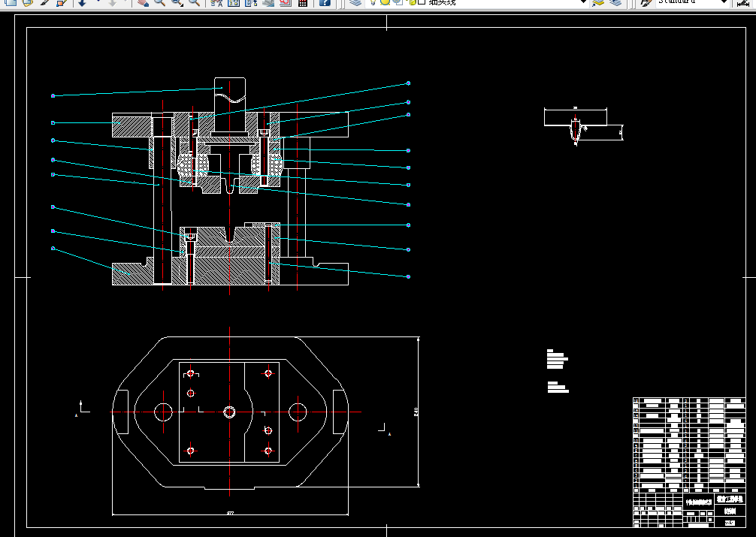Select the Zoom Window magnifier with flyout
The width and height of the screenshot is (756, 537).
pos(177,2)
